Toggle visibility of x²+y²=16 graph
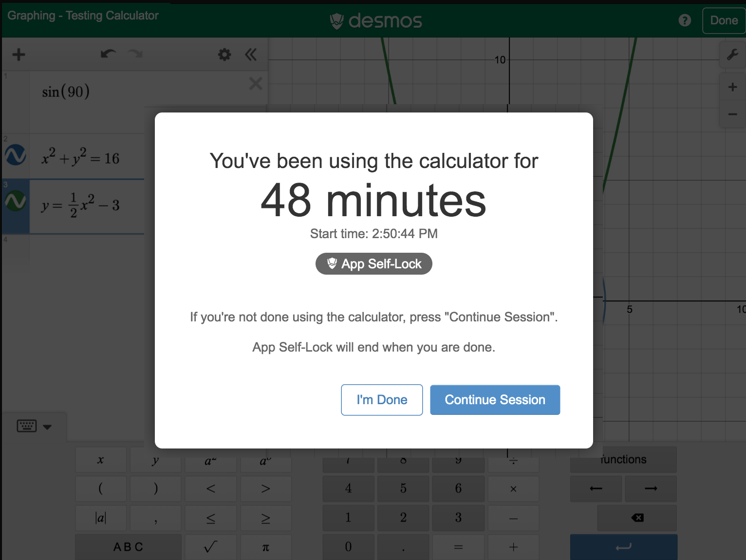 (16, 155)
